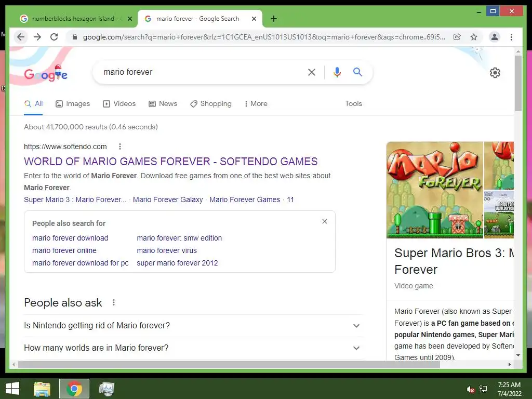
Task: Click the Google doodle logo
Action: pos(46,73)
